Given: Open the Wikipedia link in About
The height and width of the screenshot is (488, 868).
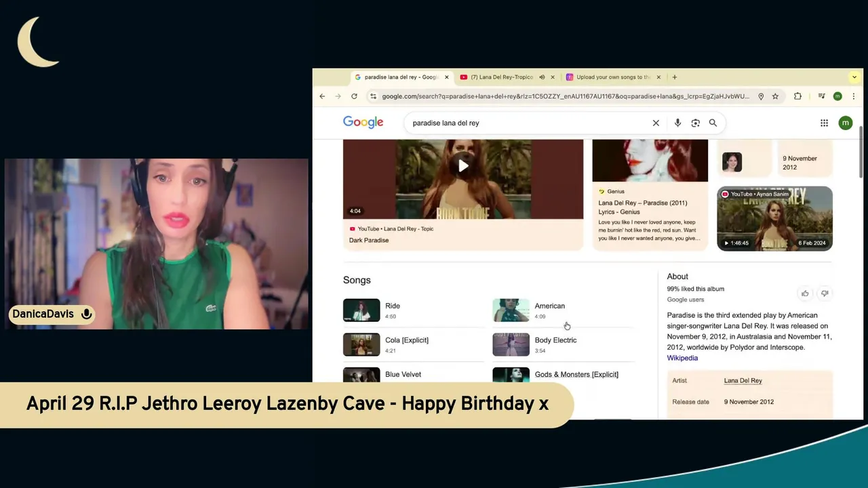Looking at the screenshot, I should click(682, 358).
